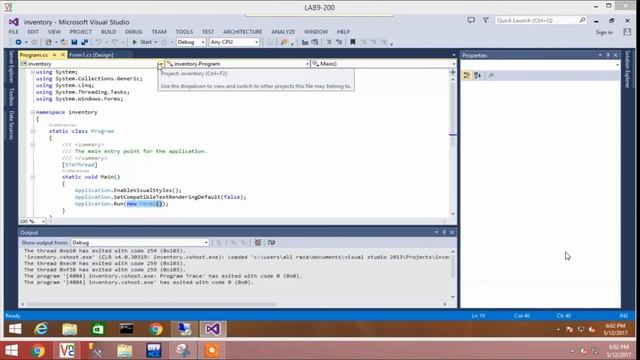Collapse the using directives block
This screenshot has height=360, width=640.
(x=33, y=72)
